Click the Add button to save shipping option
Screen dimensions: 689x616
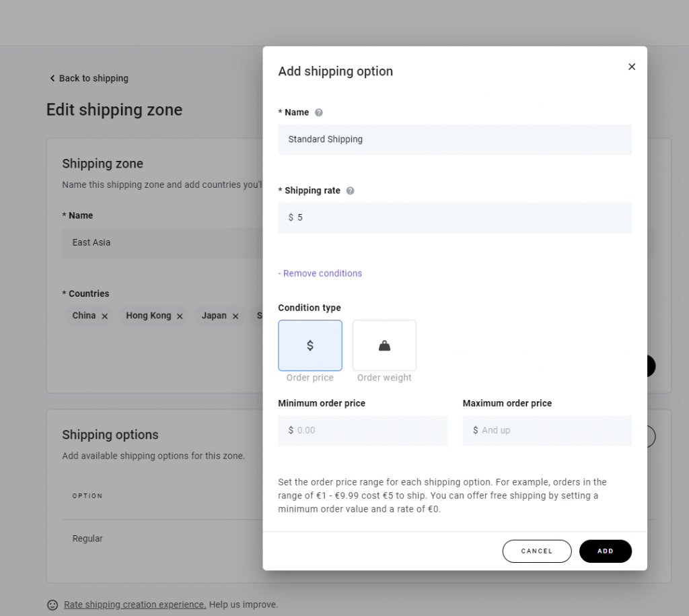pyautogui.click(x=605, y=551)
